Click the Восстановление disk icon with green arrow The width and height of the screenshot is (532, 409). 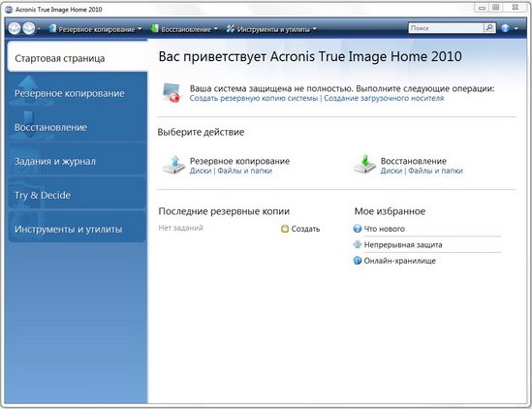(x=364, y=165)
